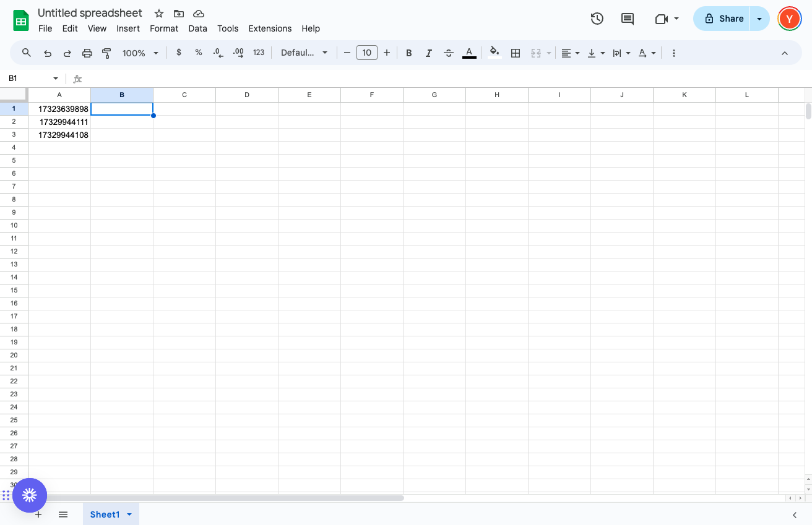The height and width of the screenshot is (525, 812).
Task: Star the Untitled spreadsheet
Action: [x=159, y=14]
